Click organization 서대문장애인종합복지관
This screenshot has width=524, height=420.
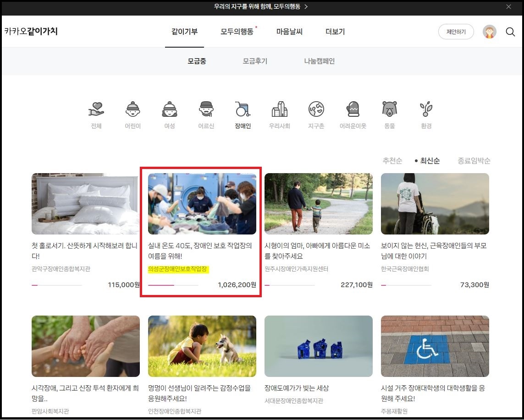click(294, 401)
